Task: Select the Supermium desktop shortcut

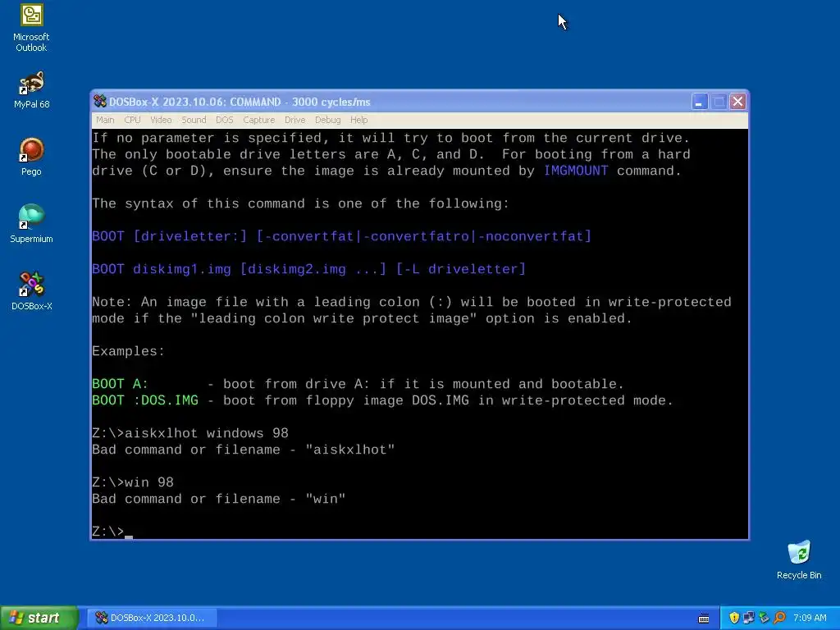Action: pyautogui.click(x=31, y=225)
